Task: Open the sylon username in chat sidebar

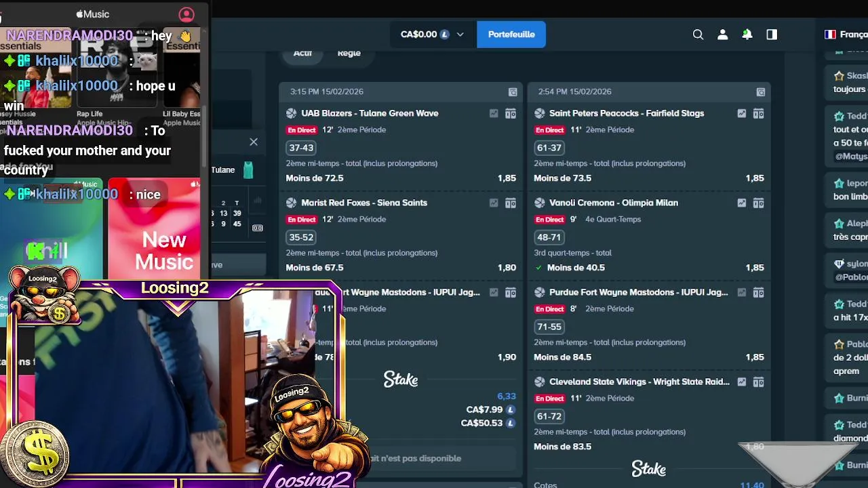Action: coord(856,264)
